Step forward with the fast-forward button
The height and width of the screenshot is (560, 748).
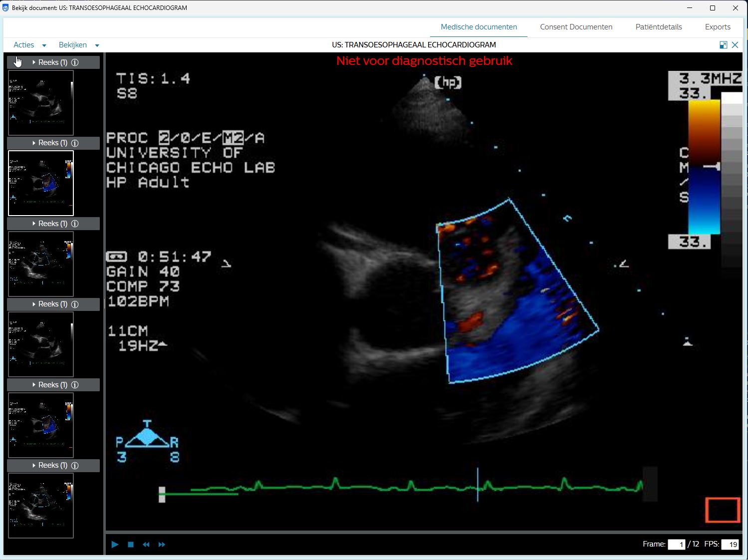(x=162, y=545)
